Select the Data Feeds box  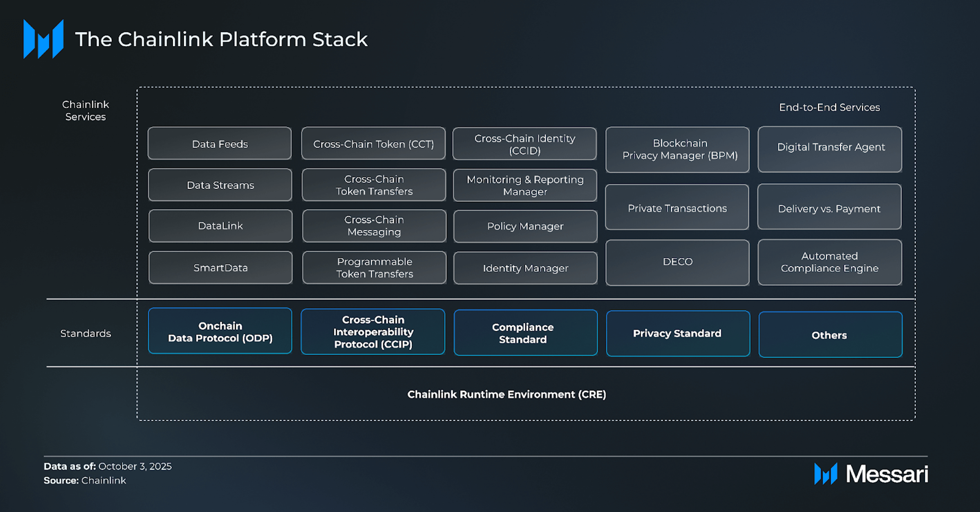(220, 144)
